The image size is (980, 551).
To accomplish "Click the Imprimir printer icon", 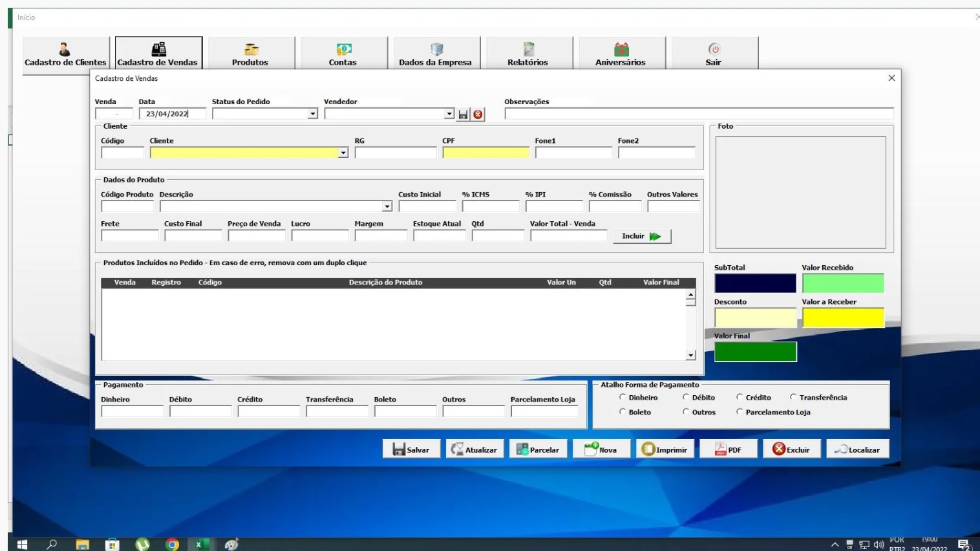I will [x=648, y=449].
